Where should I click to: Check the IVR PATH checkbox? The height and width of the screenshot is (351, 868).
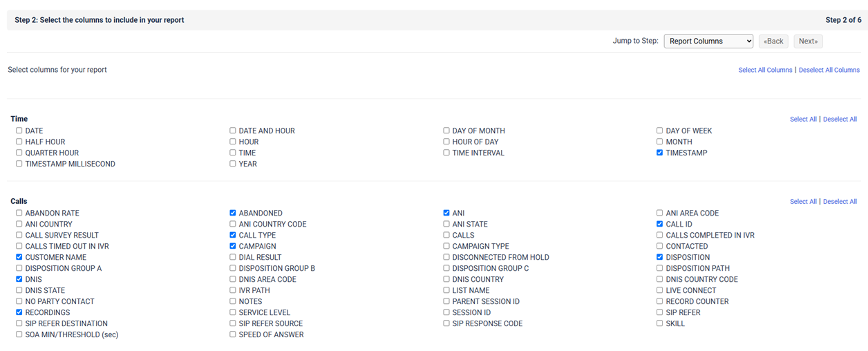tap(233, 290)
